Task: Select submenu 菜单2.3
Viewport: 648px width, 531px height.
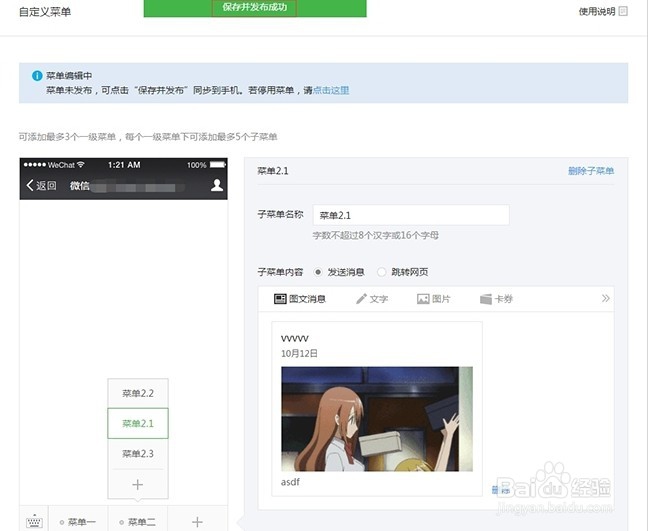Action: pyautogui.click(x=138, y=454)
